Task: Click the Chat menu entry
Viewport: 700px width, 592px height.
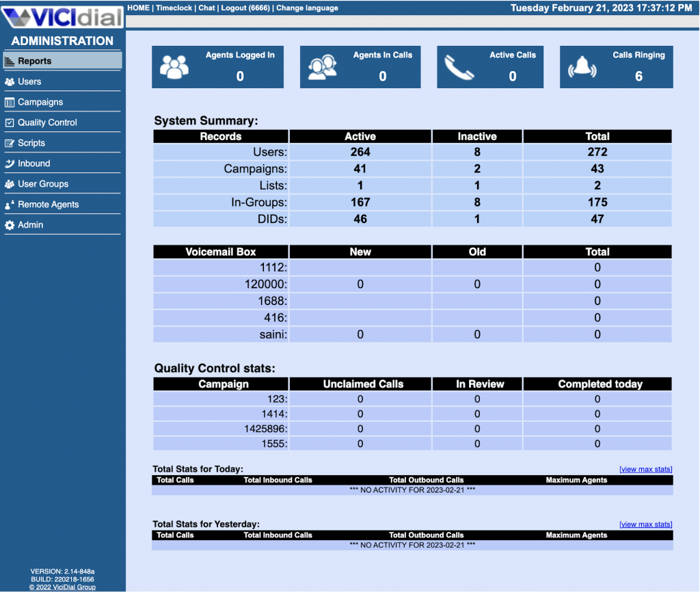Action: click(x=206, y=8)
